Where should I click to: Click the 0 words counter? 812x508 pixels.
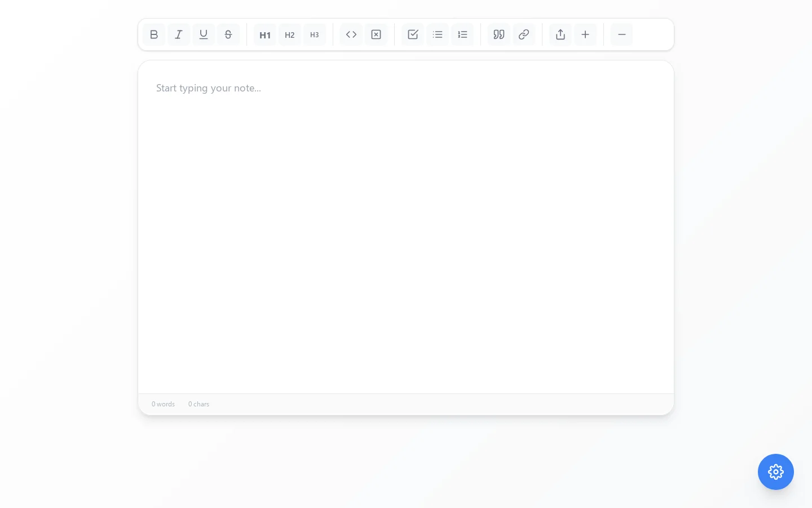(x=163, y=404)
